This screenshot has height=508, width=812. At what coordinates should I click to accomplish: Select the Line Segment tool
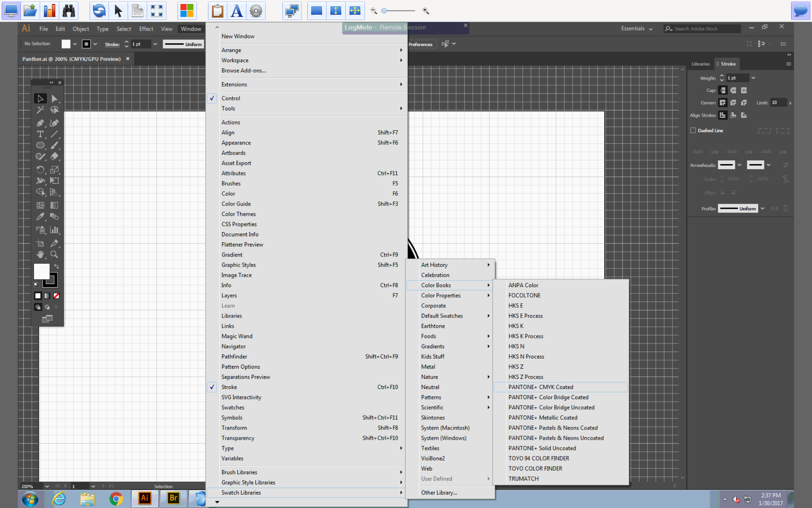(54, 134)
